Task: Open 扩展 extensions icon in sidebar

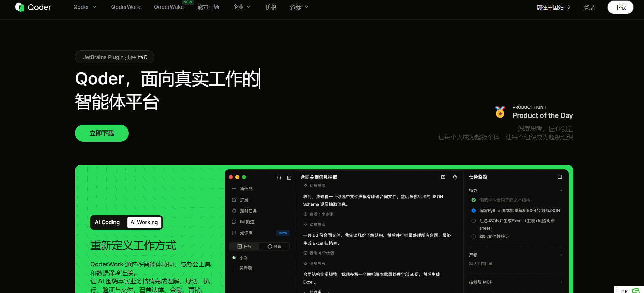Action: pos(234,200)
